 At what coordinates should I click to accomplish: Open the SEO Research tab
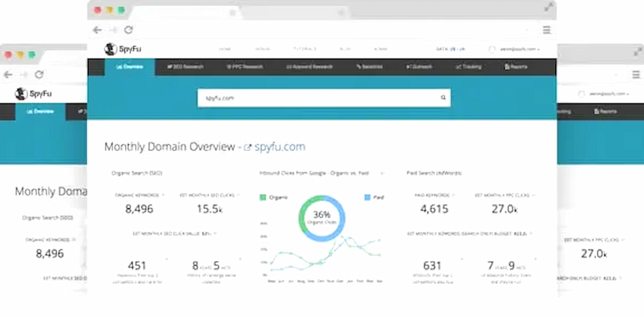185,67
